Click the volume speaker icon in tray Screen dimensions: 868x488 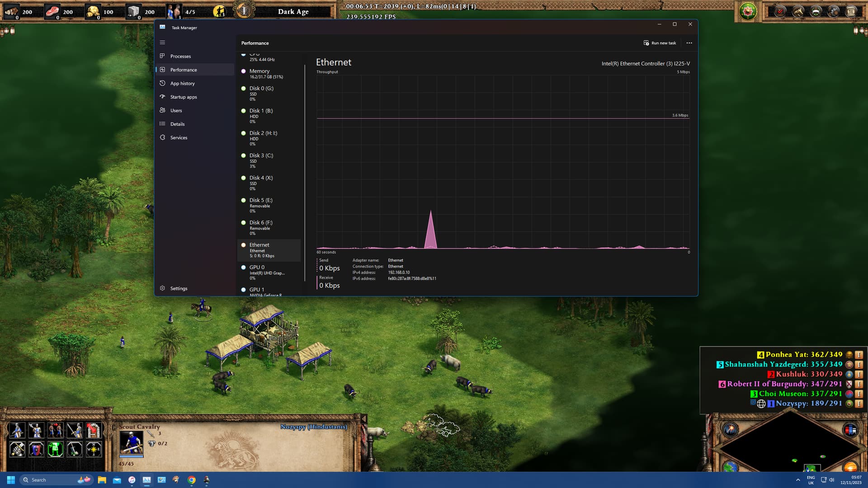[x=831, y=480]
